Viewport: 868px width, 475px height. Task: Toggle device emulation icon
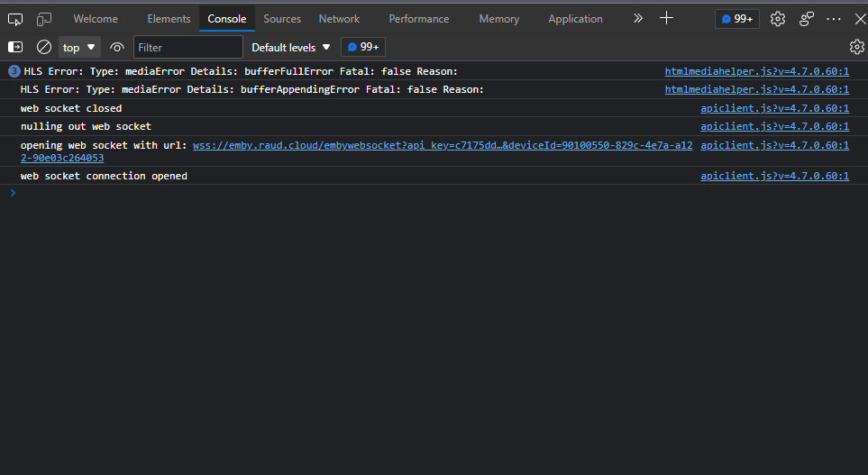click(44, 19)
